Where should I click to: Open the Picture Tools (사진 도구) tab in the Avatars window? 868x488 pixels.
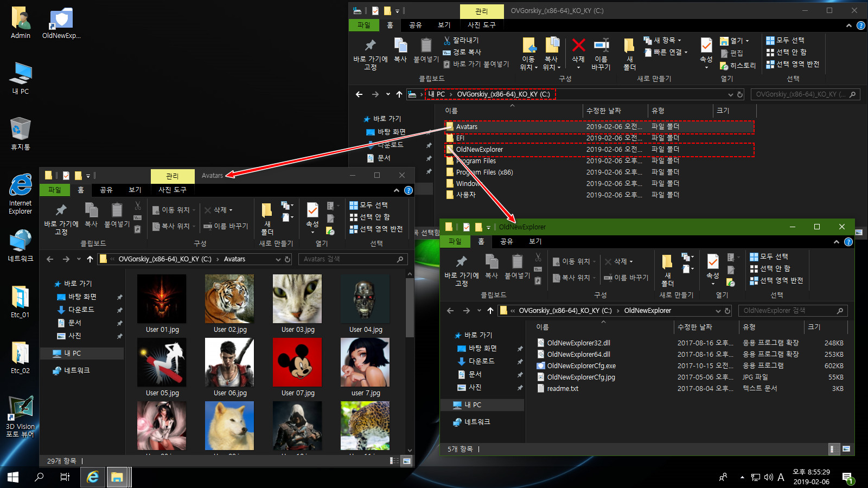click(x=172, y=190)
